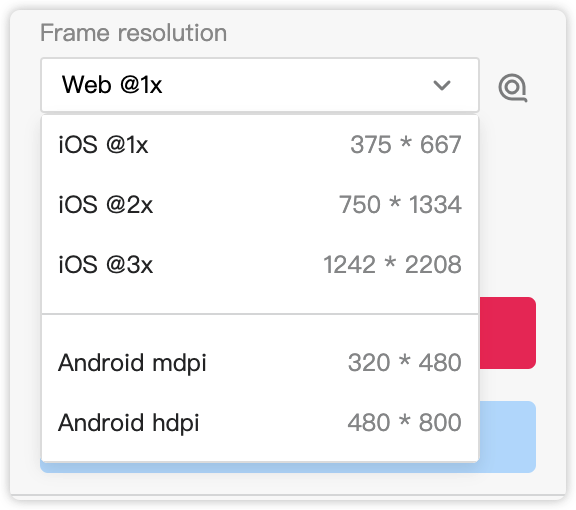
Task: Click the red button behind the list
Action: (x=508, y=333)
